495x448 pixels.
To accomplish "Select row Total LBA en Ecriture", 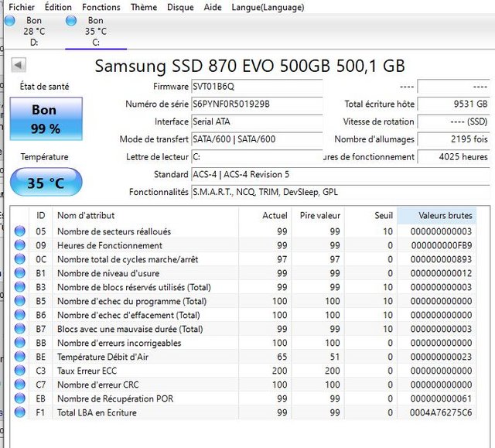I will pyautogui.click(x=244, y=412).
